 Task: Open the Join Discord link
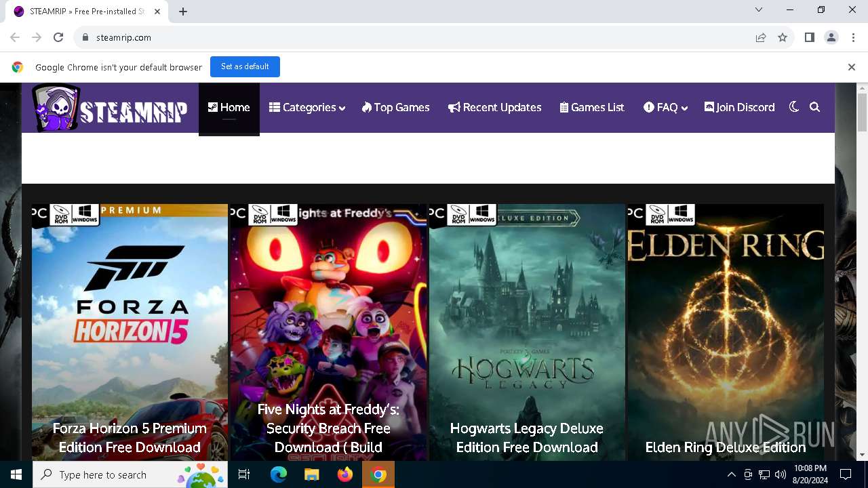pyautogui.click(x=740, y=108)
